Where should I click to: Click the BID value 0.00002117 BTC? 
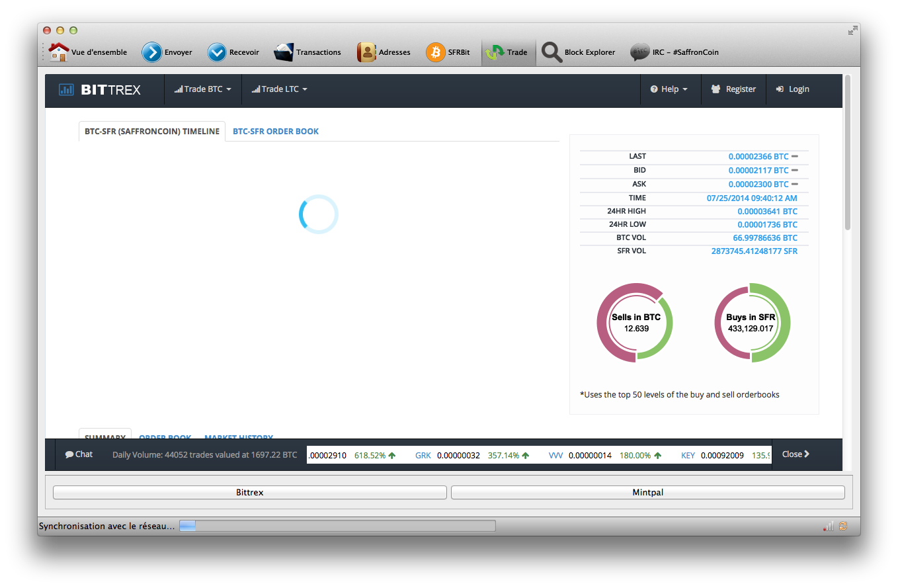click(758, 171)
